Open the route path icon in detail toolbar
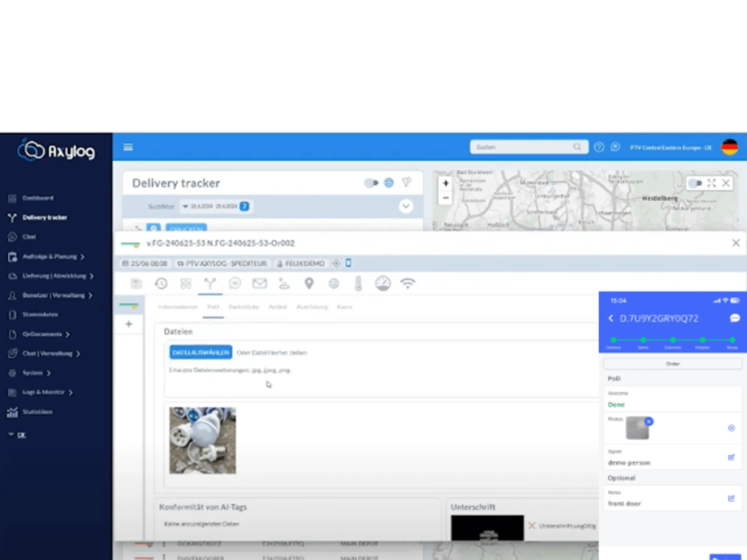Screen dimensions: 747x560 point(284,283)
